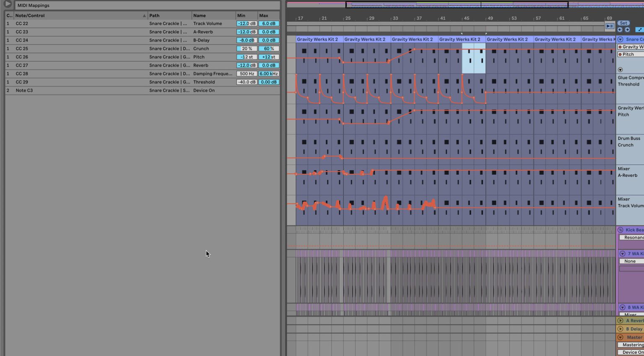This screenshot has height=356, width=644.
Task: Toggle the red automation LED beside Pitch
Action: point(620,54)
